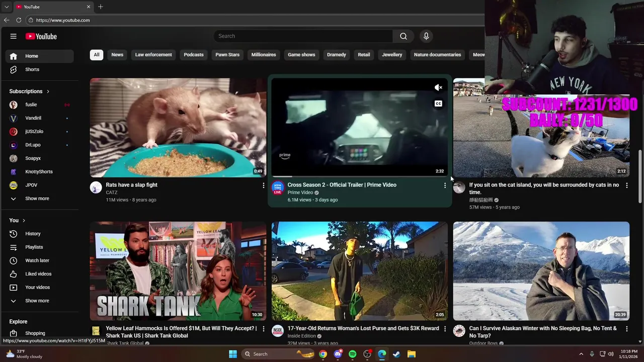
Task: Open Liked videos
Action: point(39,274)
